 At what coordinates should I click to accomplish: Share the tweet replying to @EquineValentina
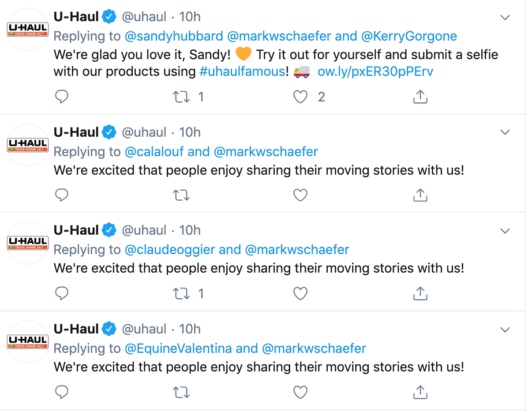point(420,392)
